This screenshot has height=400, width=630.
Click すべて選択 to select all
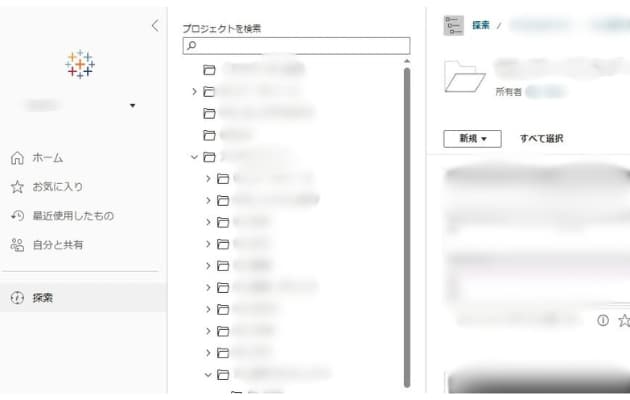pyautogui.click(x=542, y=139)
